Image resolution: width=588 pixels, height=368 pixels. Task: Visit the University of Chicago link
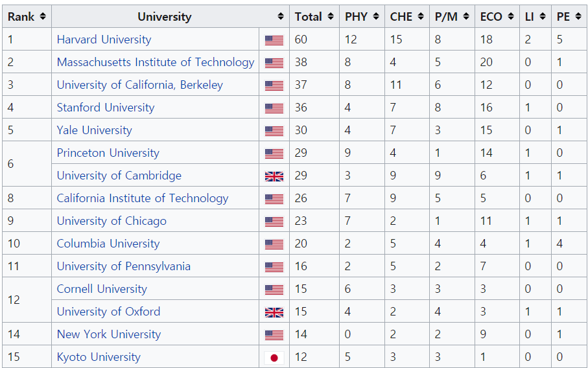pyautogui.click(x=112, y=221)
